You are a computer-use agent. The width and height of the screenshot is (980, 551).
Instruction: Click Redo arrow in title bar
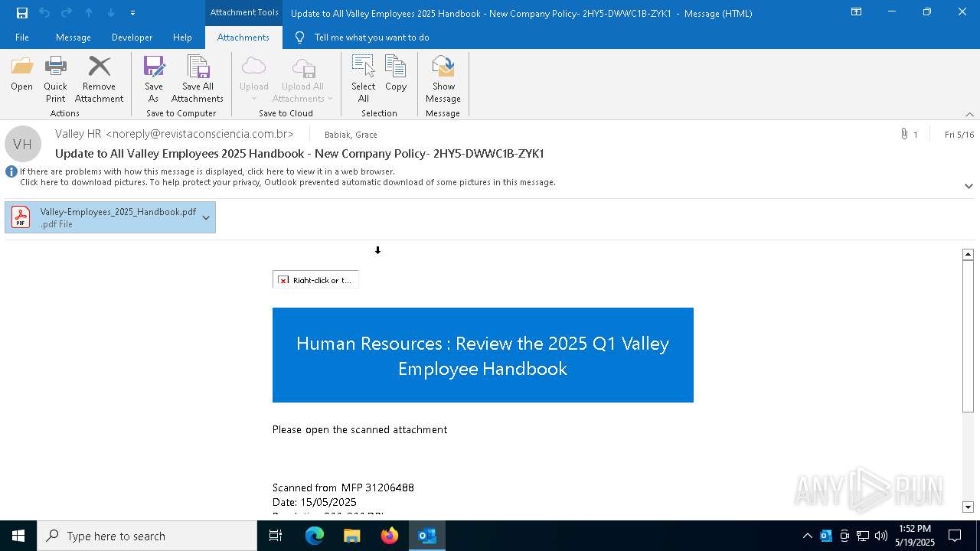[67, 13]
